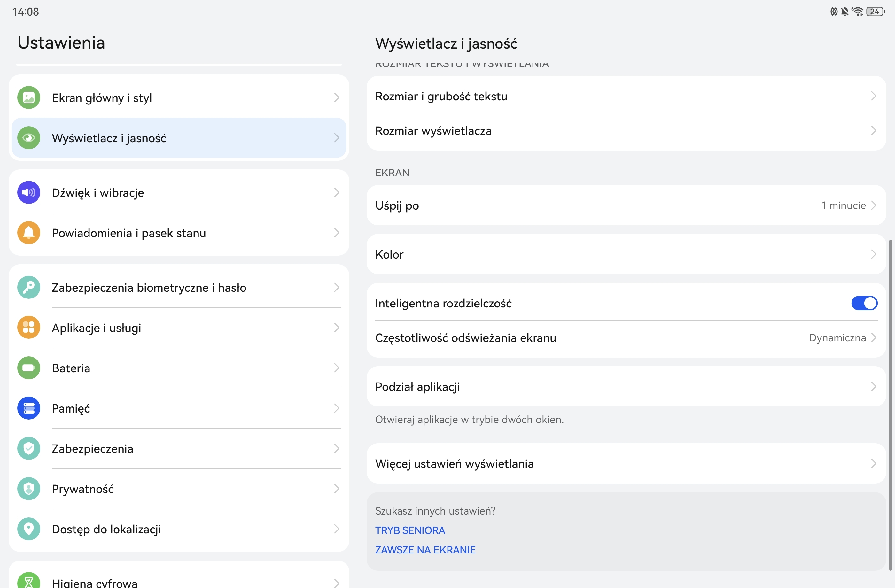Viewport: 895px width, 588px height.
Task: Tap the green Ekran główny i styl icon
Action: coord(28,98)
